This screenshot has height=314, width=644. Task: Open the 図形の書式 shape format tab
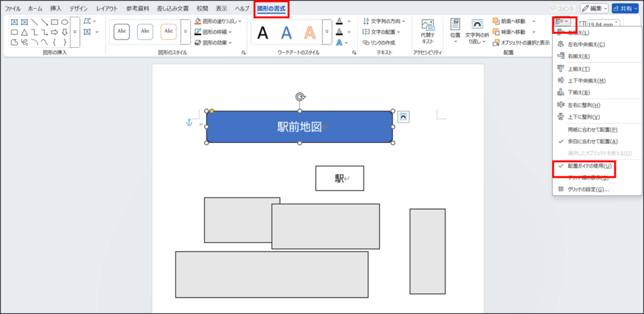point(271,8)
